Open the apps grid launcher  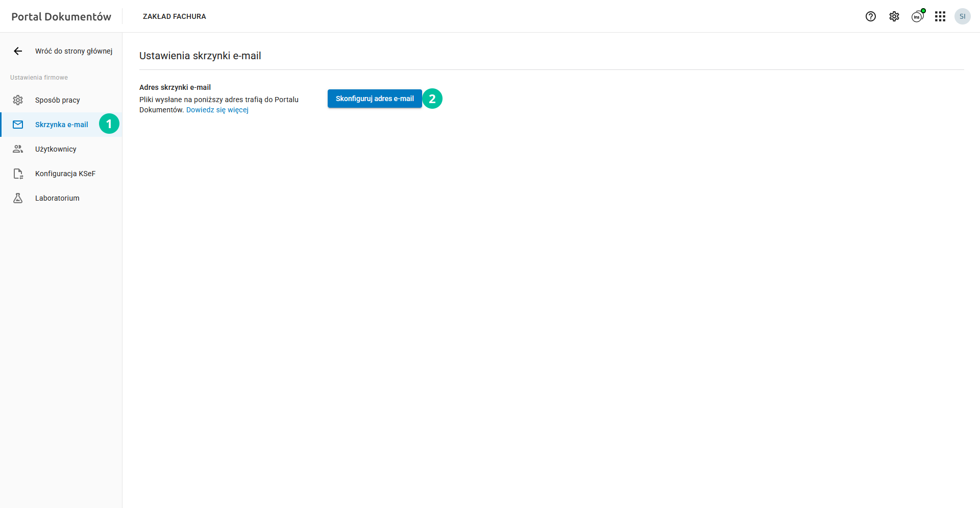click(940, 16)
